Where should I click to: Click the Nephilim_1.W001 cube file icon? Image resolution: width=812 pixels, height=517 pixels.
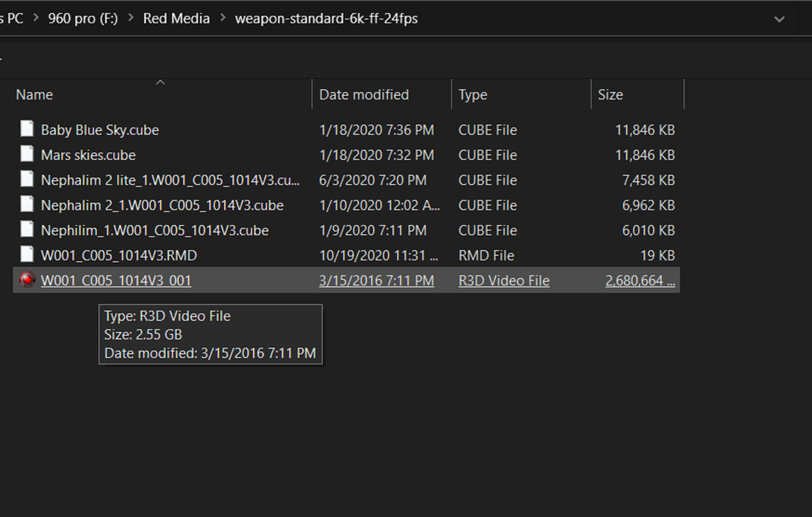tap(27, 230)
